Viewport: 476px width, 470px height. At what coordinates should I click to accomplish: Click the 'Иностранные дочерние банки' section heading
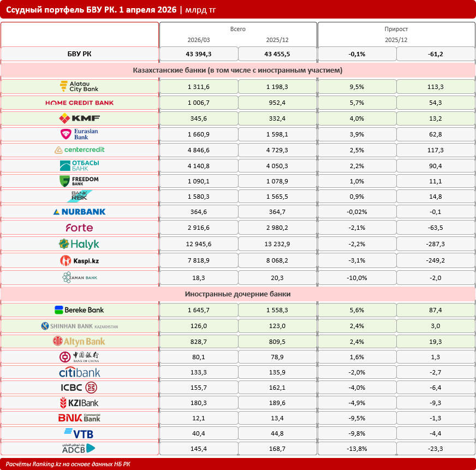[237, 294]
